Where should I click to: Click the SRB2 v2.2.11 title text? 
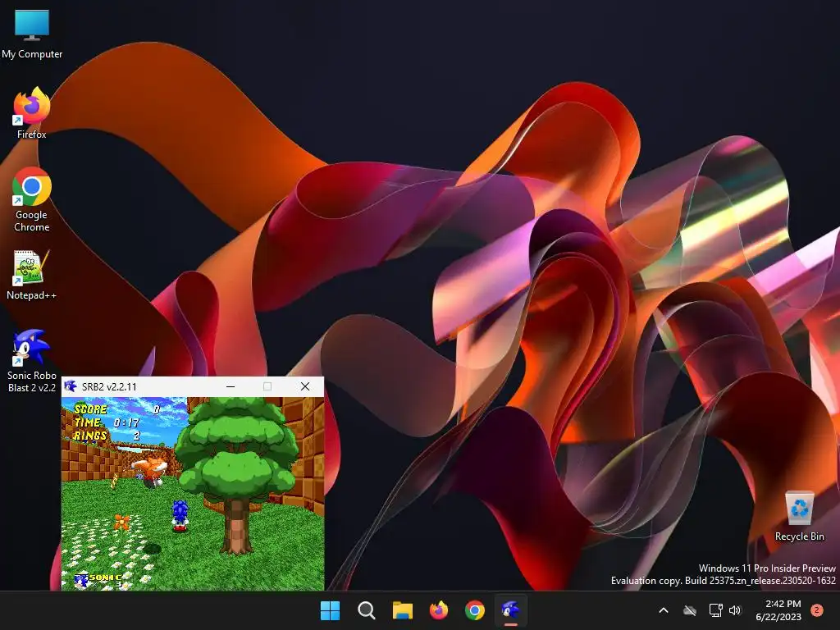(109, 387)
